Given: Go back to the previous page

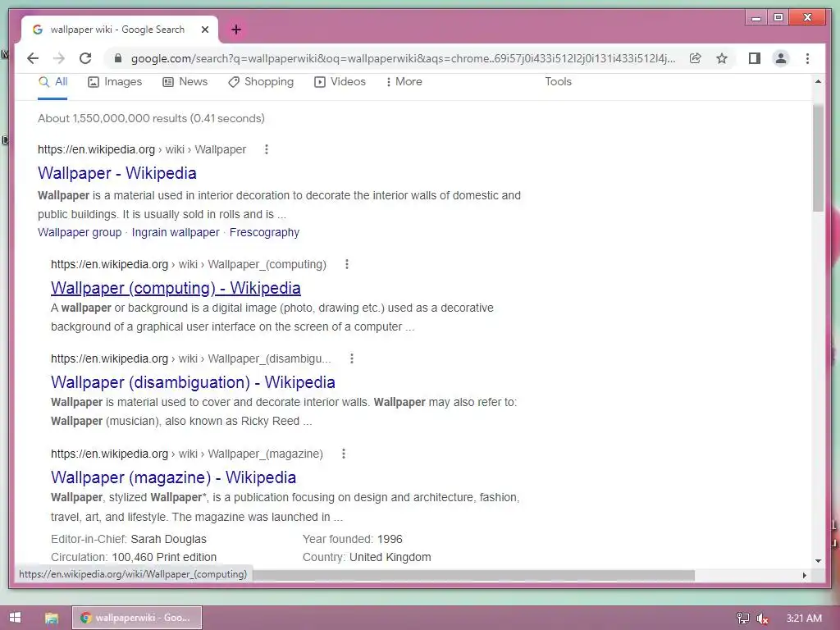Looking at the screenshot, I should [x=33, y=58].
